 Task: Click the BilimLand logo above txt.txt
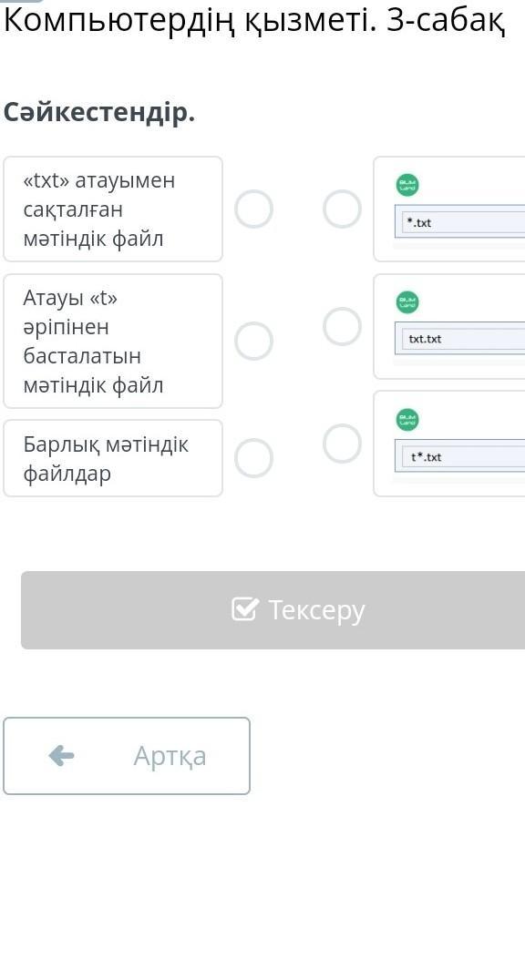[x=408, y=302]
